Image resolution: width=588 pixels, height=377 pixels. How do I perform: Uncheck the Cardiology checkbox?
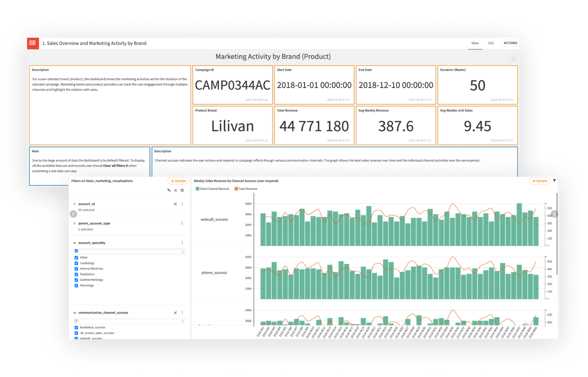tap(76, 263)
